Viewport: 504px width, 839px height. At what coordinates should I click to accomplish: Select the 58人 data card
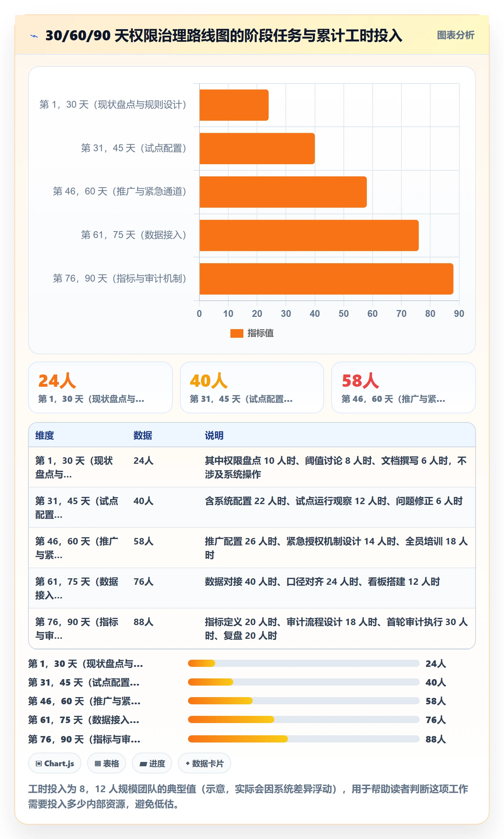404,387
